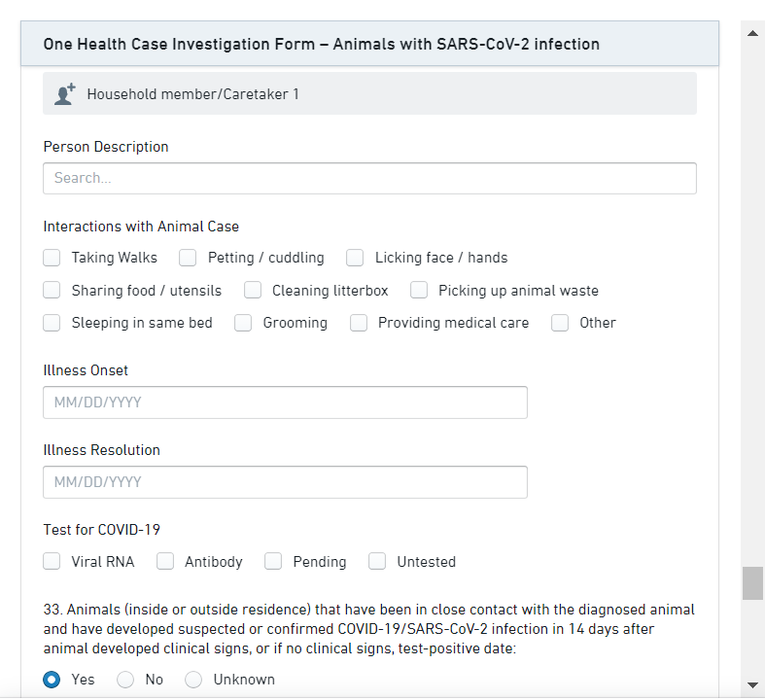Click the add household member person icon
The width and height of the screenshot is (765, 700).
[65, 94]
